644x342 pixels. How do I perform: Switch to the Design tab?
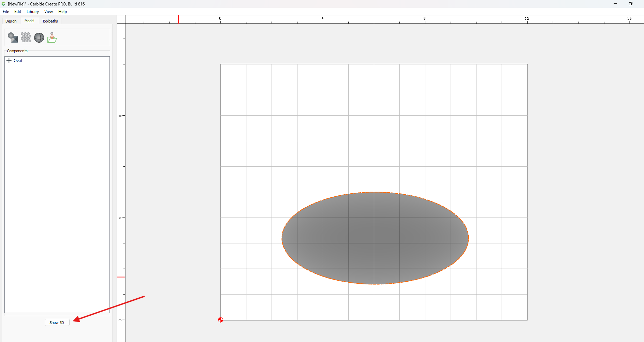(x=11, y=21)
